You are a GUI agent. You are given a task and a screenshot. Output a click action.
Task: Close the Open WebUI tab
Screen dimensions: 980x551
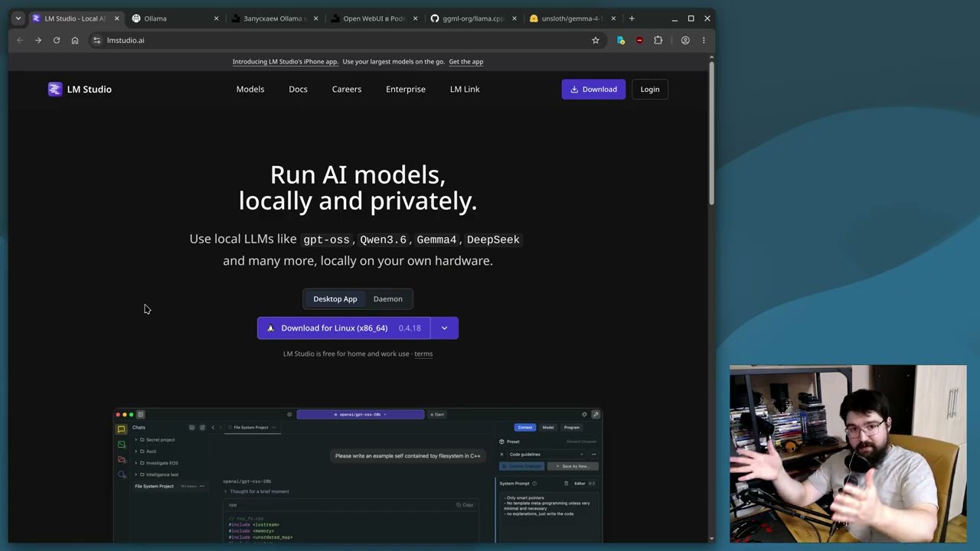click(x=415, y=18)
